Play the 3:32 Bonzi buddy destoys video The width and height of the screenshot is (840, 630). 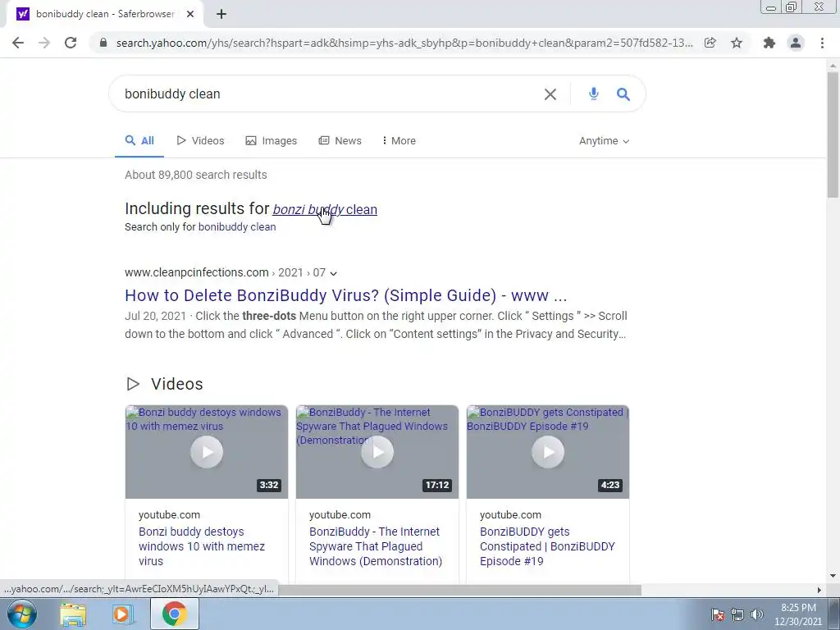point(207,452)
